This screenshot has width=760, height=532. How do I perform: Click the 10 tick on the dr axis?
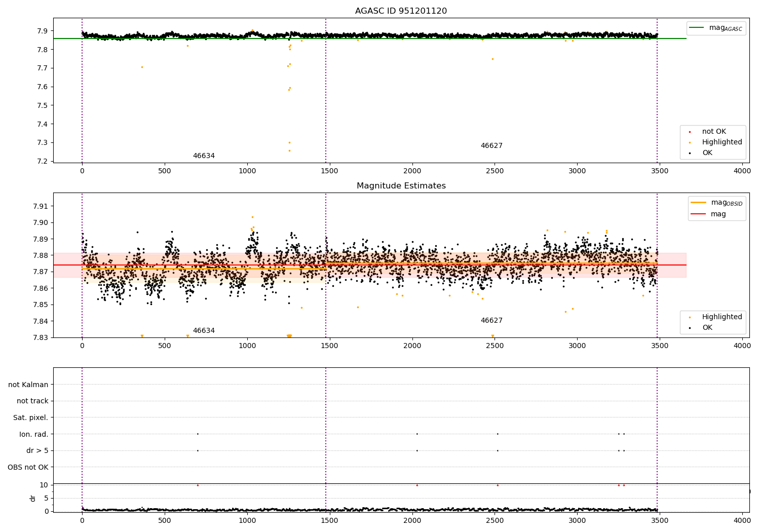(x=44, y=485)
